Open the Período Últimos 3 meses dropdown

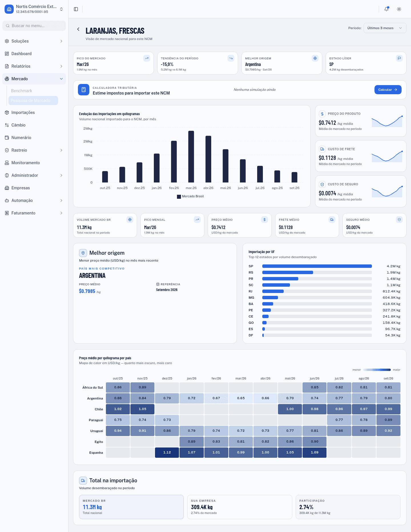pos(385,28)
